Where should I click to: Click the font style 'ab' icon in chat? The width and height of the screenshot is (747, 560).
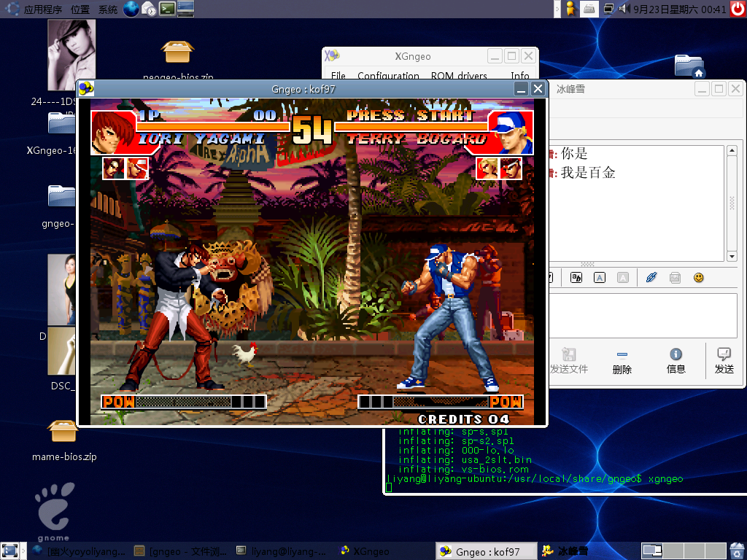click(576, 277)
